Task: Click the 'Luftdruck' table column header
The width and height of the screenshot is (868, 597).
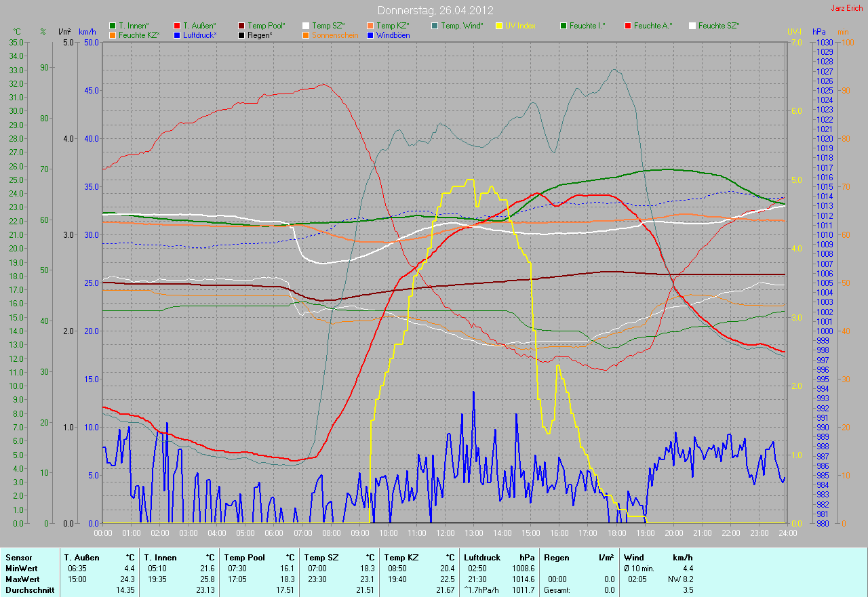Action: tap(481, 558)
